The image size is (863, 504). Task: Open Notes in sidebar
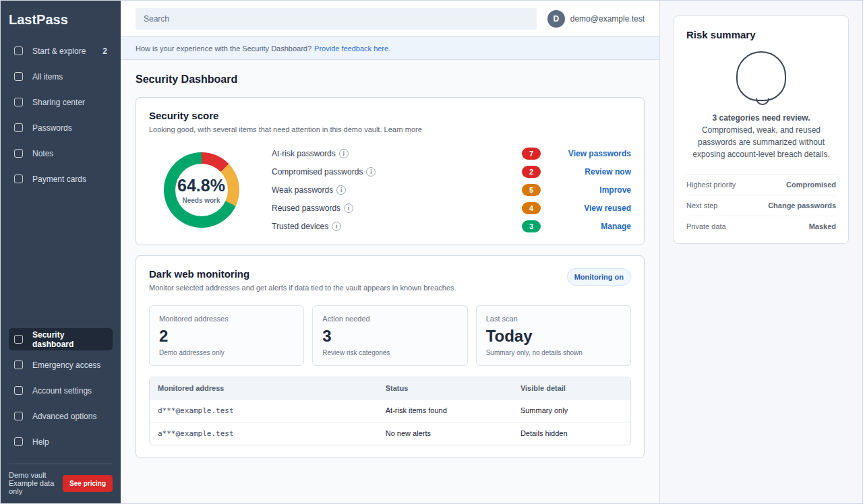pos(61,154)
